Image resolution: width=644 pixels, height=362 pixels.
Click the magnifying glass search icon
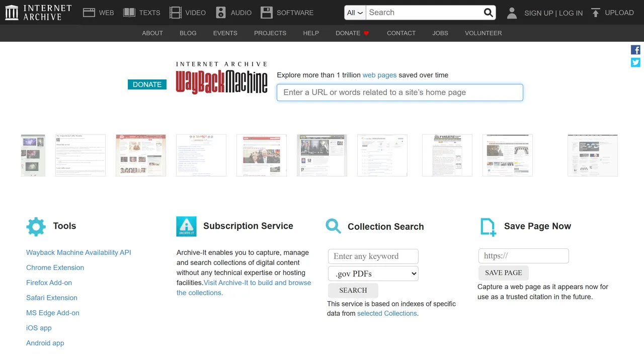tap(489, 13)
